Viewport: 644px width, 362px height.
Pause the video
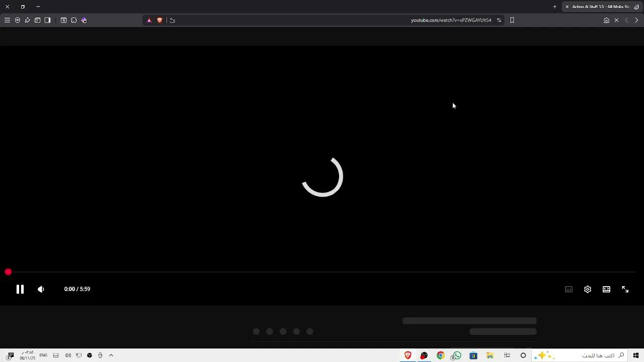(20, 289)
